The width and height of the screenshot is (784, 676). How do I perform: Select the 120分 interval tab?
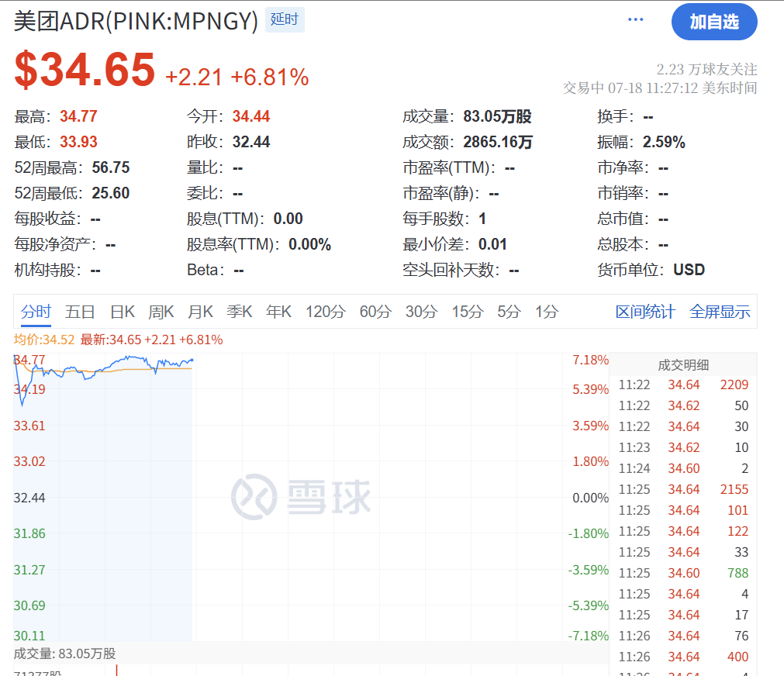[325, 312]
